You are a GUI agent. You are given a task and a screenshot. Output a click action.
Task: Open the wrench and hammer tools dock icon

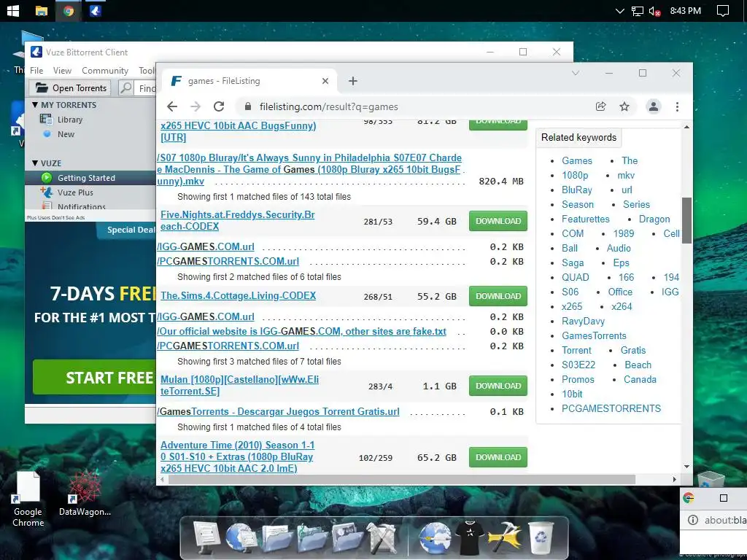382,538
